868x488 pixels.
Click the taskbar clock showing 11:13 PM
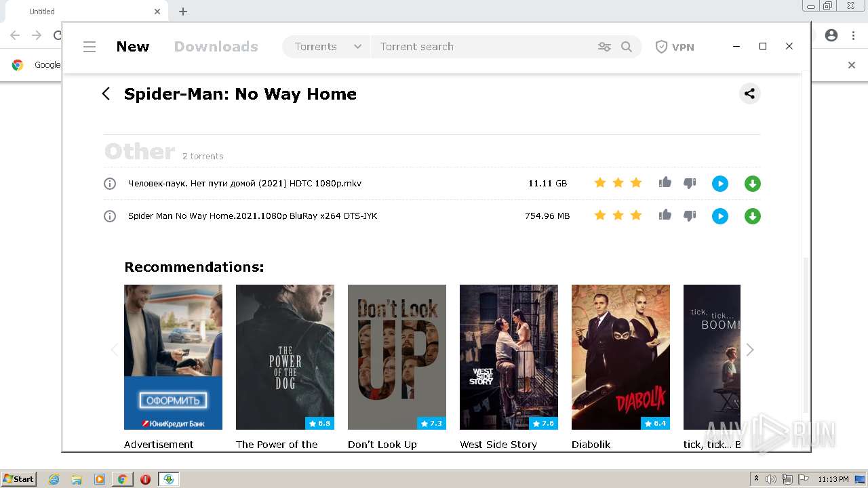tap(833, 479)
